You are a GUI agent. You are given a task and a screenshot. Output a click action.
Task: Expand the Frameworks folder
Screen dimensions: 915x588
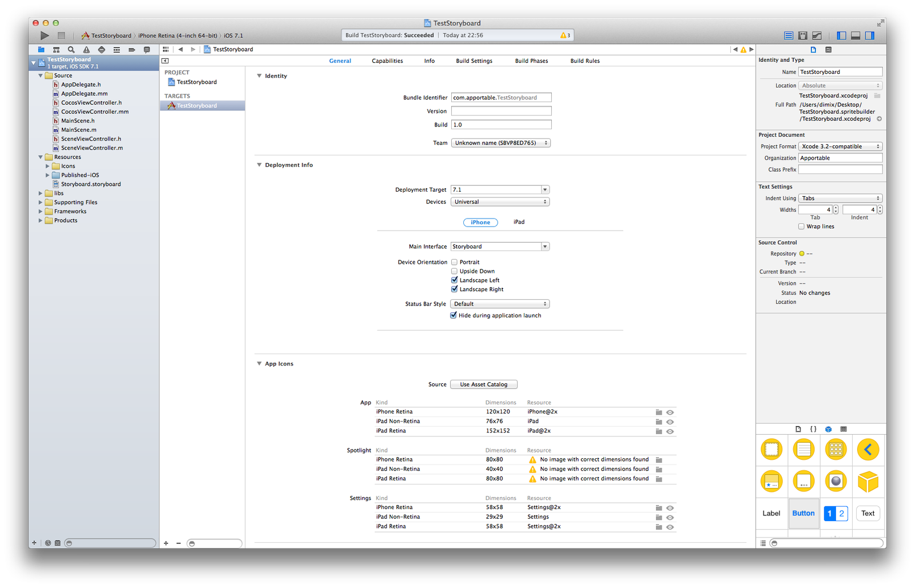tap(41, 211)
